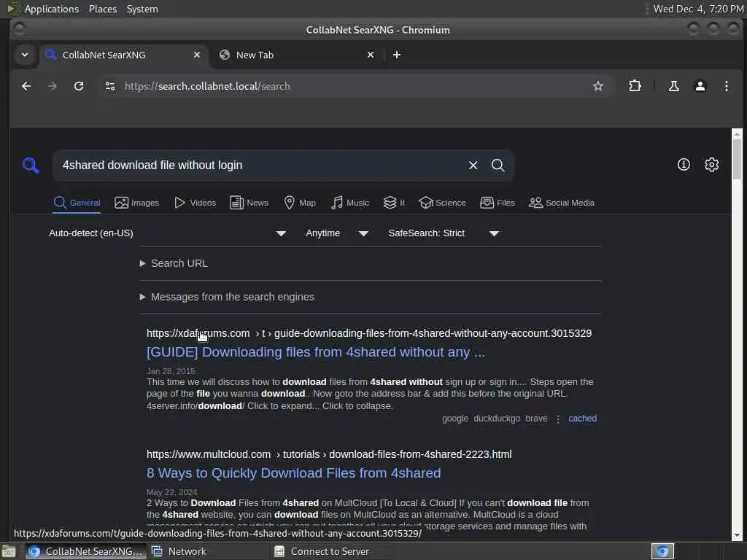Switch to the Videos category
This screenshot has width=747, height=560.
coord(196,203)
